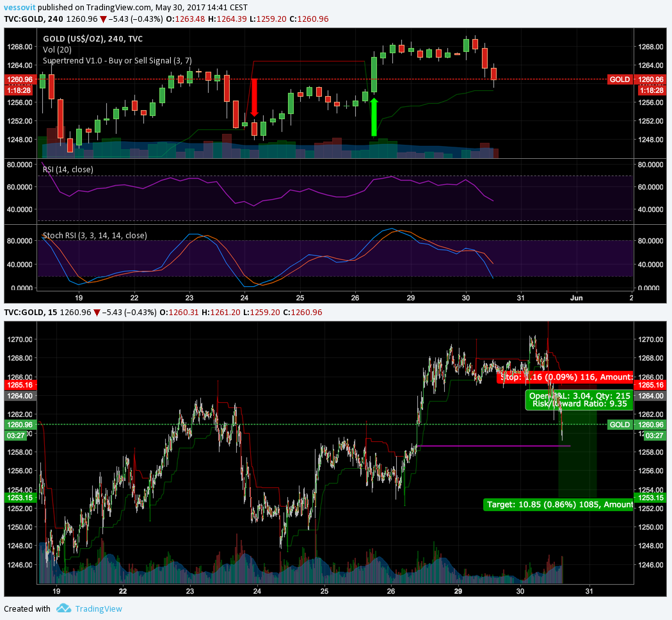Screen dimensions: 672x620
Task: Click the red down arrow sell signal
Action: (x=254, y=97)
